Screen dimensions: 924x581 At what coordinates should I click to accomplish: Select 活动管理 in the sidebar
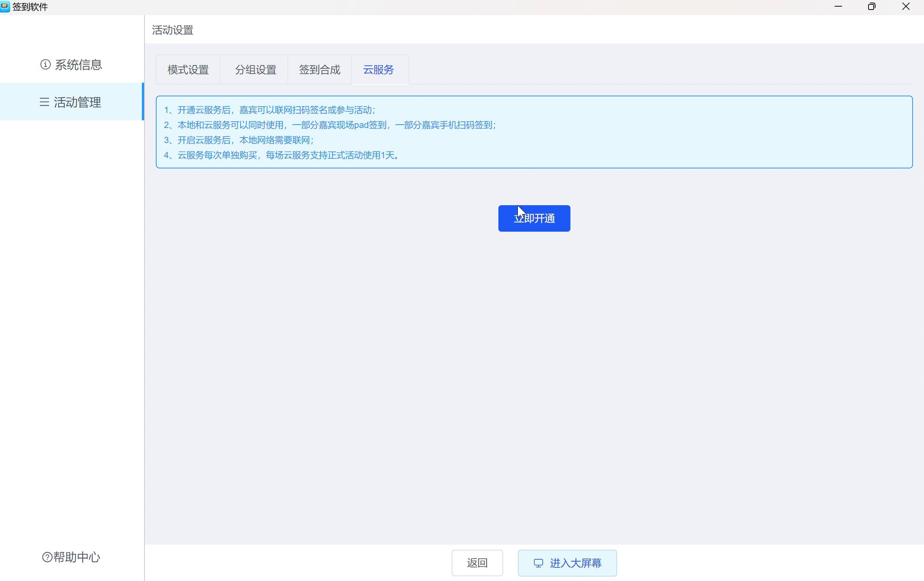coord(77,102)
